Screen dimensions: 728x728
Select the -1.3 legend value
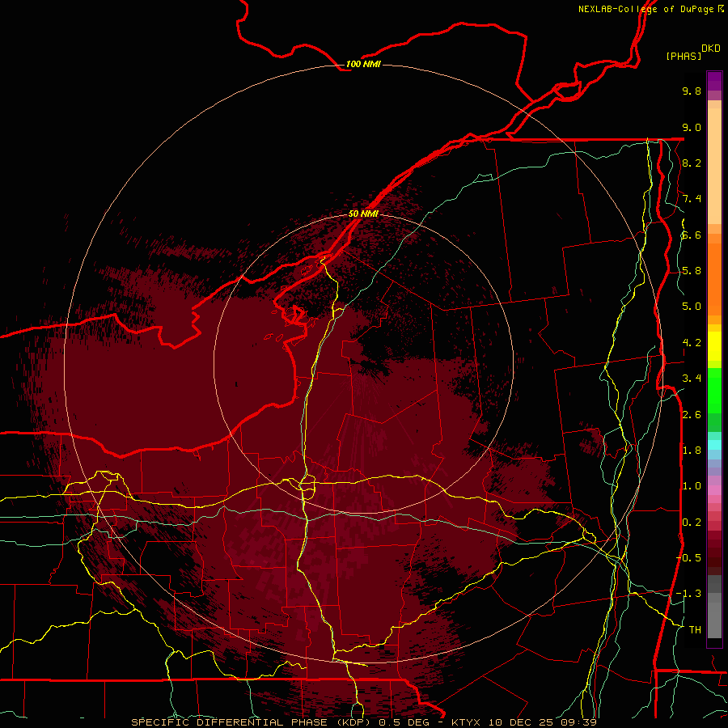click(x=689, y=594)
